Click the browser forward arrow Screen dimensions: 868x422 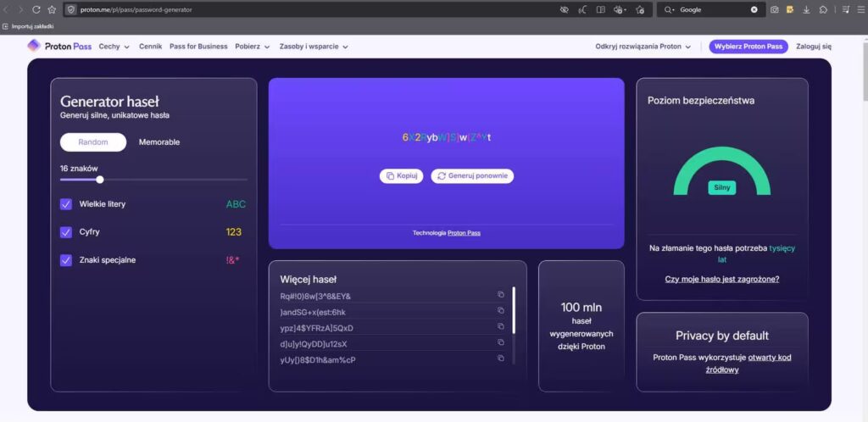[21, 9]
